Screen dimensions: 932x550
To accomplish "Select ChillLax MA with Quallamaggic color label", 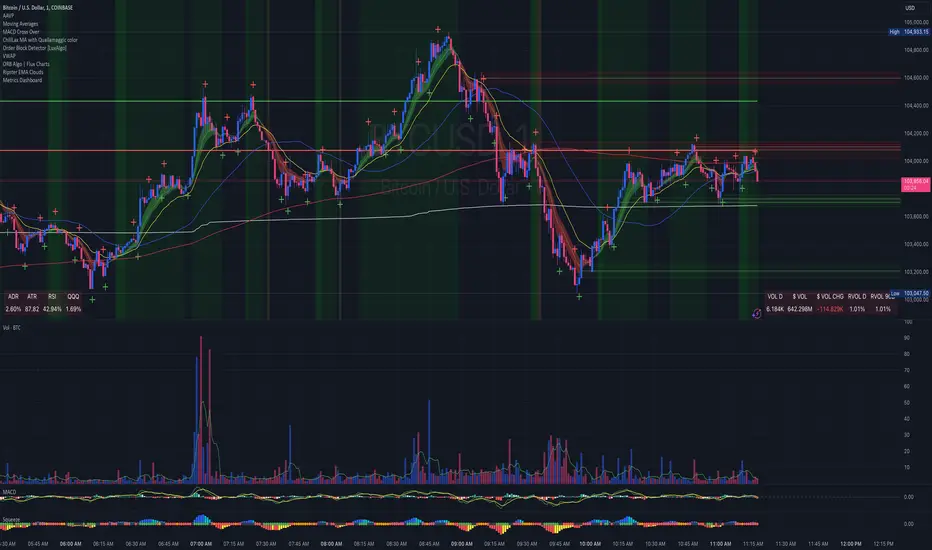I will pos(40,40).
